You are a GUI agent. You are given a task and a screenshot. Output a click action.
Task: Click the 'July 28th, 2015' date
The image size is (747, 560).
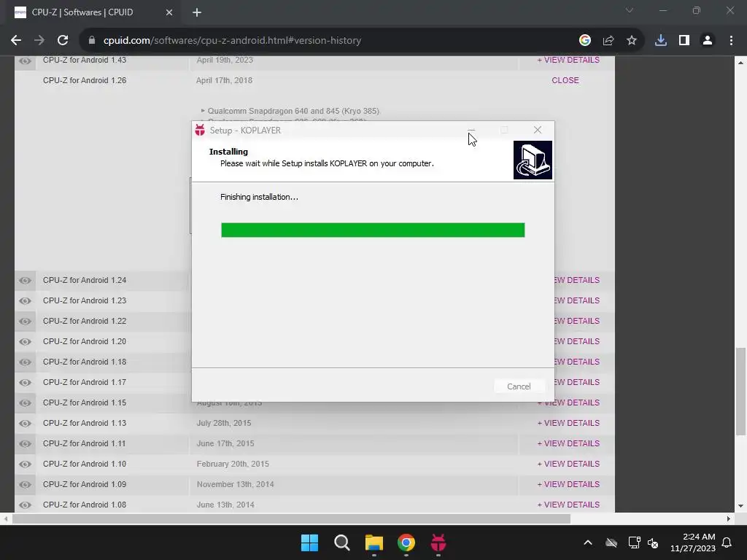pos(224,424)
